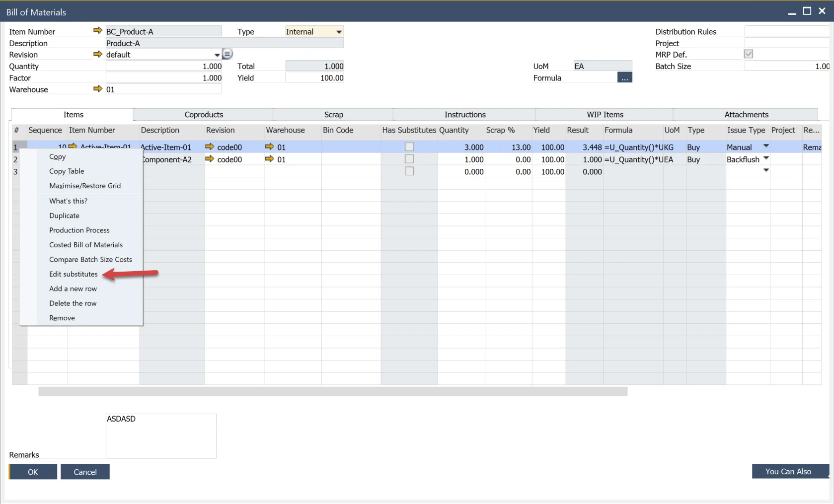Toggle the MRP Def. checkbox
Viewport: 834px width, 504px height.
[748, 54]
